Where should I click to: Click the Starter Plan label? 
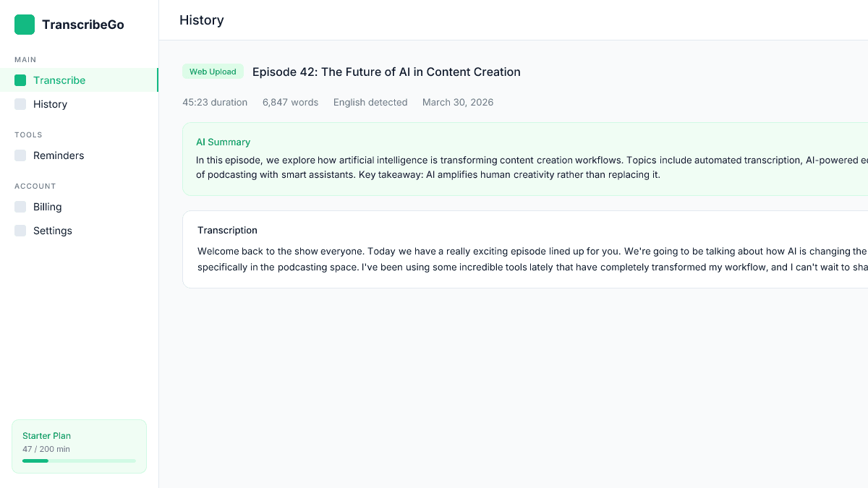click(46, 435)
